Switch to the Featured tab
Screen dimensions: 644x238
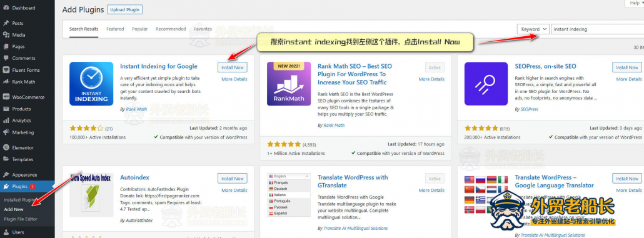tap(115, 29)
